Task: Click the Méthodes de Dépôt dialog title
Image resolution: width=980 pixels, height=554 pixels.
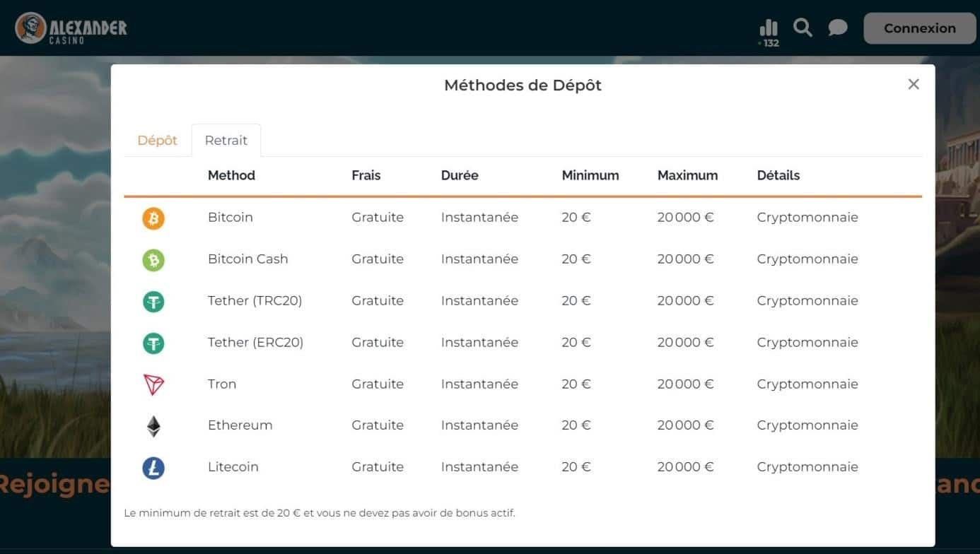Action: 523,86
